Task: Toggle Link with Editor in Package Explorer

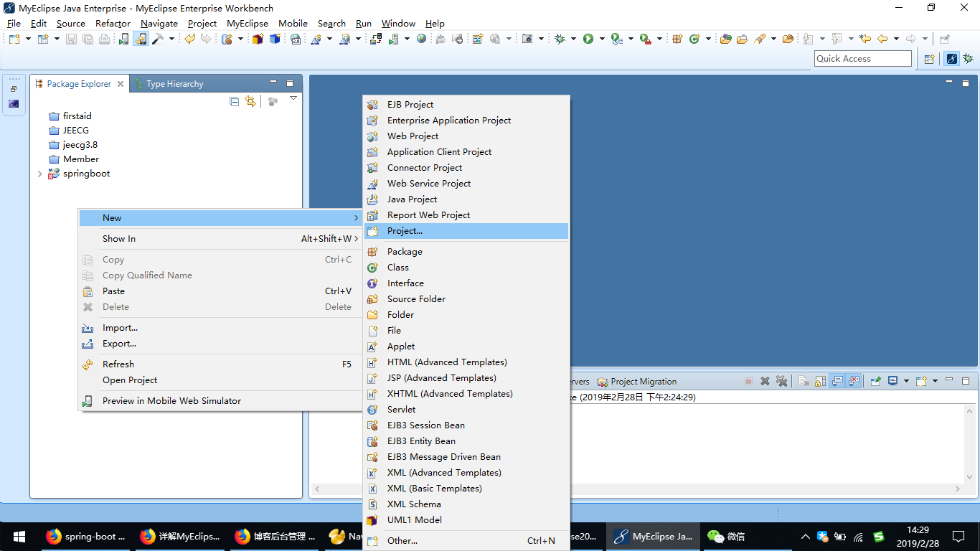Action: pos(250,102)
